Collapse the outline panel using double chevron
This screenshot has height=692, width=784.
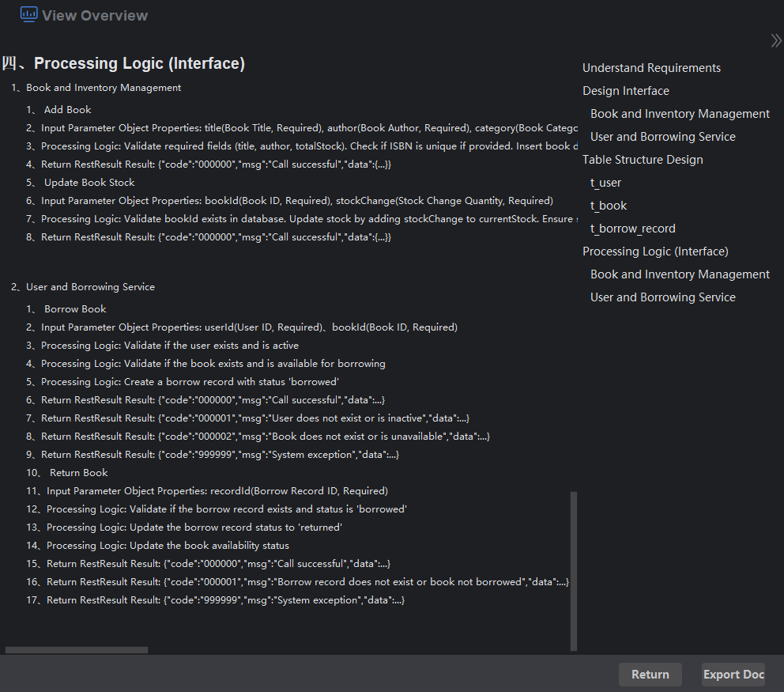pos(775,41)
